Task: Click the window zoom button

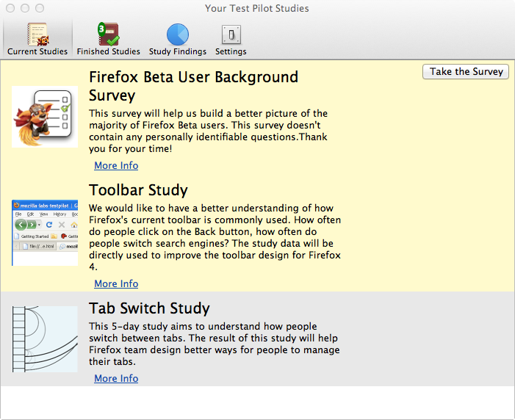Action: [x=40, y=8]
